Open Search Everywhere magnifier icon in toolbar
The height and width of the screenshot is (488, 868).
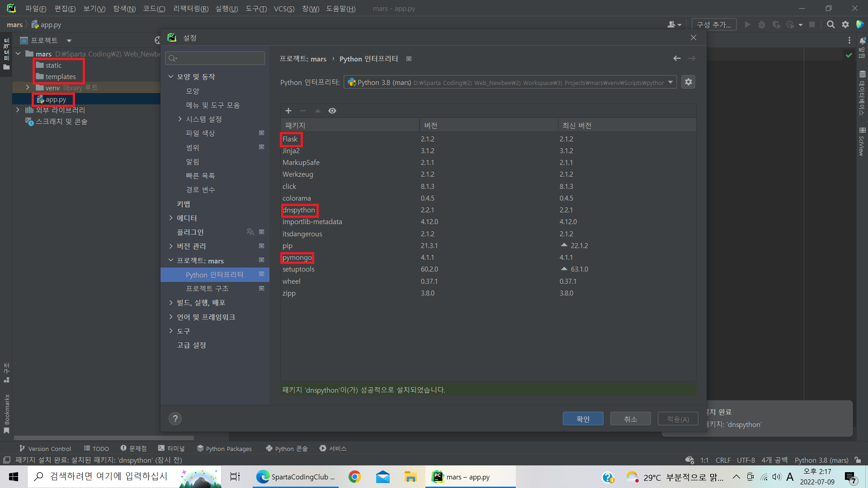point(830,24)
